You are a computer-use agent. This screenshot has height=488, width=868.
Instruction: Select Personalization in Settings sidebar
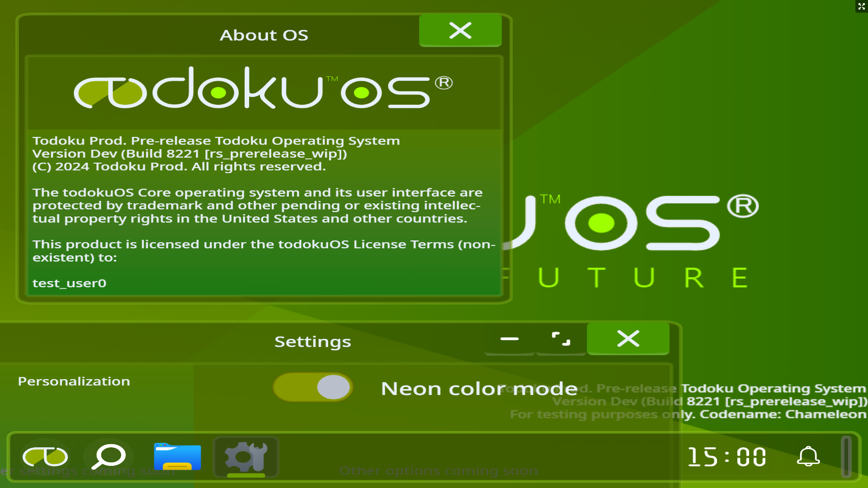click(74, 381)
